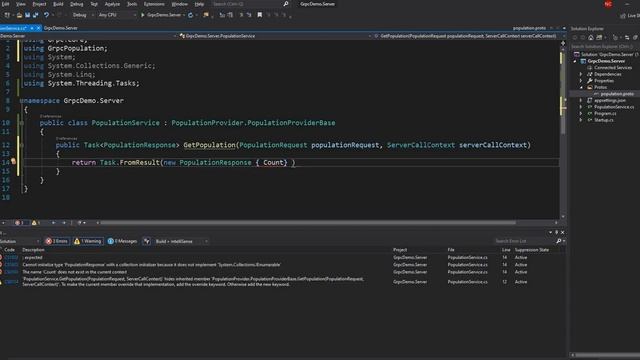Collapse the GetPopulation method outlining toggle
Screen dimensions: 640x360
click(21, 145)
